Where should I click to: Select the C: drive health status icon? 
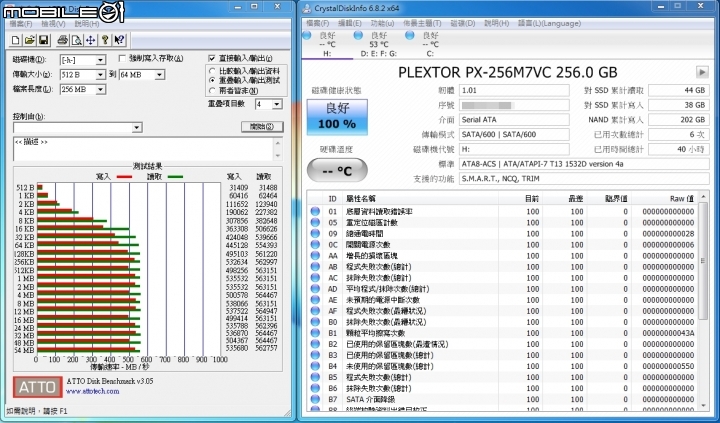pyautogui.click(x=410, y=35)
